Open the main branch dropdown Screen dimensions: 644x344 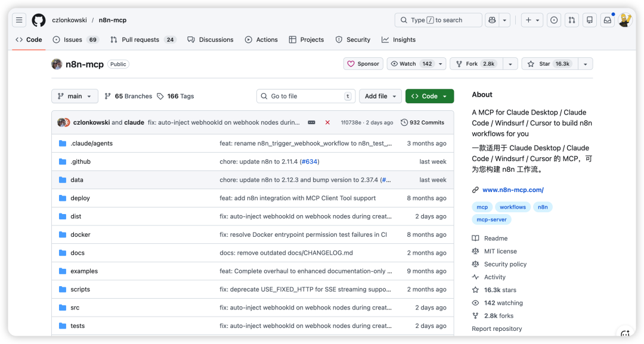[x=75, y=96]
